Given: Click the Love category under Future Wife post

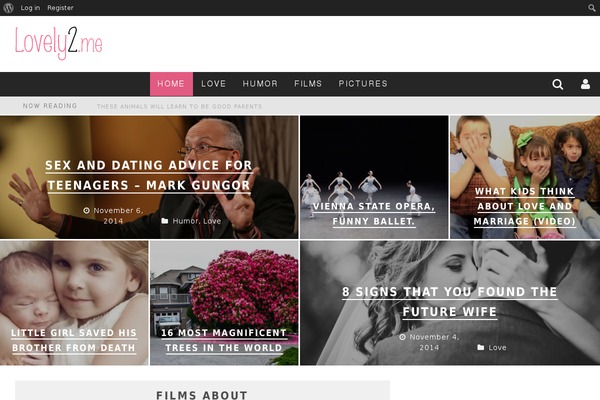Looking at the screenshot, I should (x=497, y=348).
